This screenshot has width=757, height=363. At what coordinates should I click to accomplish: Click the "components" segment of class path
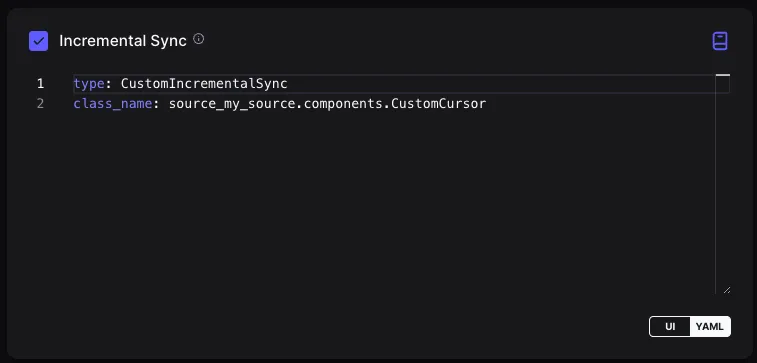coord(344,103)
